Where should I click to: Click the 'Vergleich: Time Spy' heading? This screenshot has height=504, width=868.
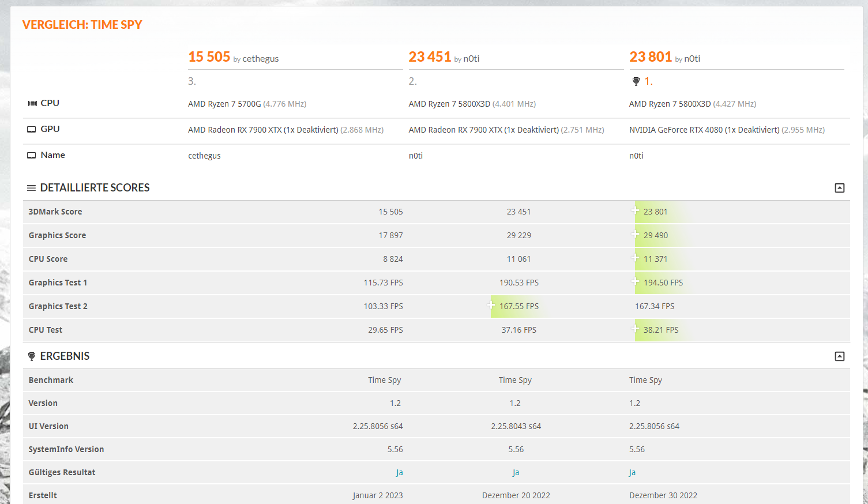[x=82, y=25]
